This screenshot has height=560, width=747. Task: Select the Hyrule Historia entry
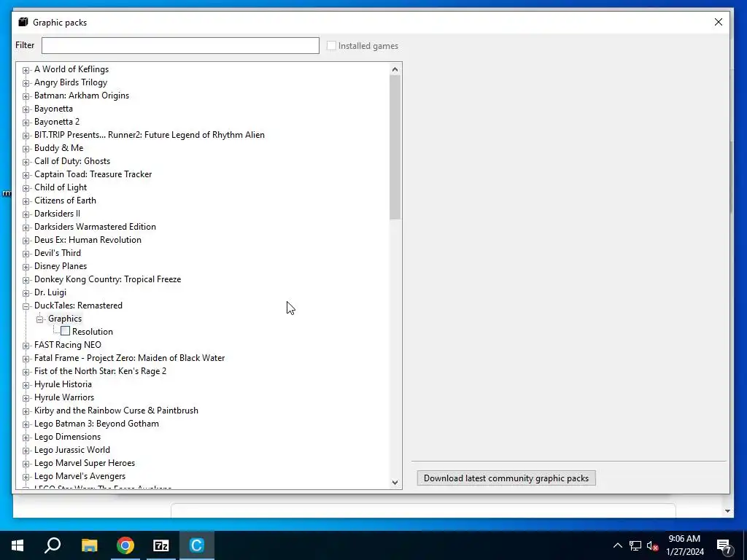(x=63, y=384)
